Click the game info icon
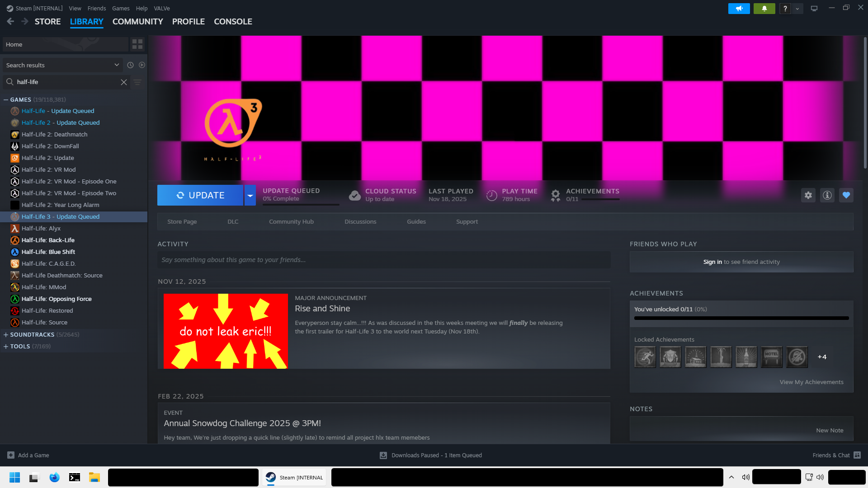868x488 pixels. point(827,195)
